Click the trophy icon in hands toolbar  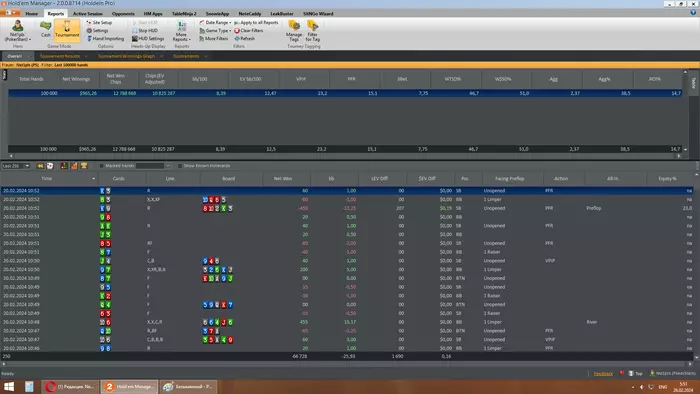pyautogui.click(x=84, y=166)
